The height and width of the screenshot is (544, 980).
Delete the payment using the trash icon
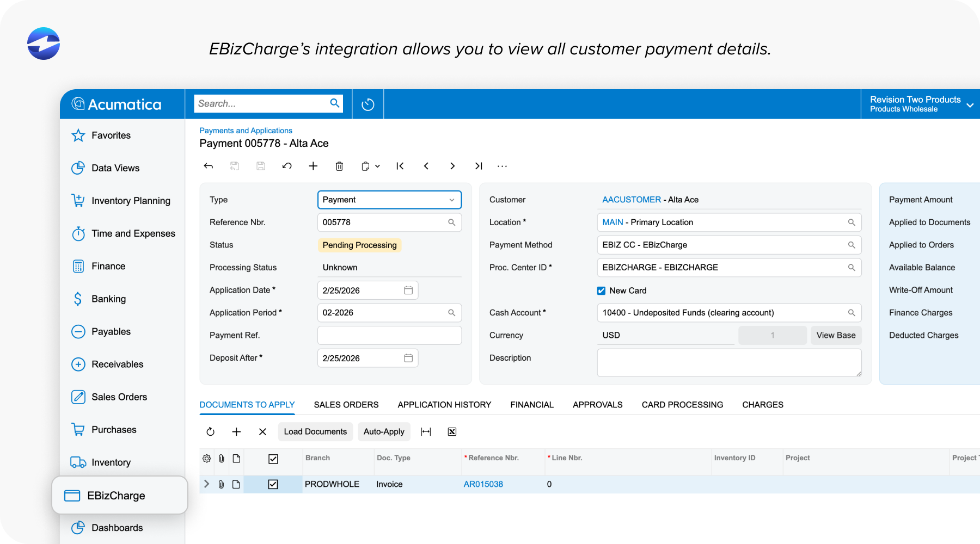339,166
